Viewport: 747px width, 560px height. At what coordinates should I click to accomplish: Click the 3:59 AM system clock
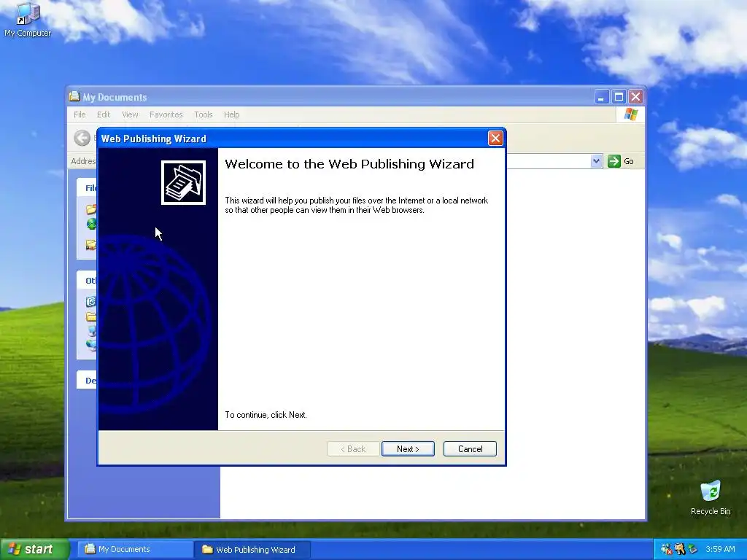720,550
